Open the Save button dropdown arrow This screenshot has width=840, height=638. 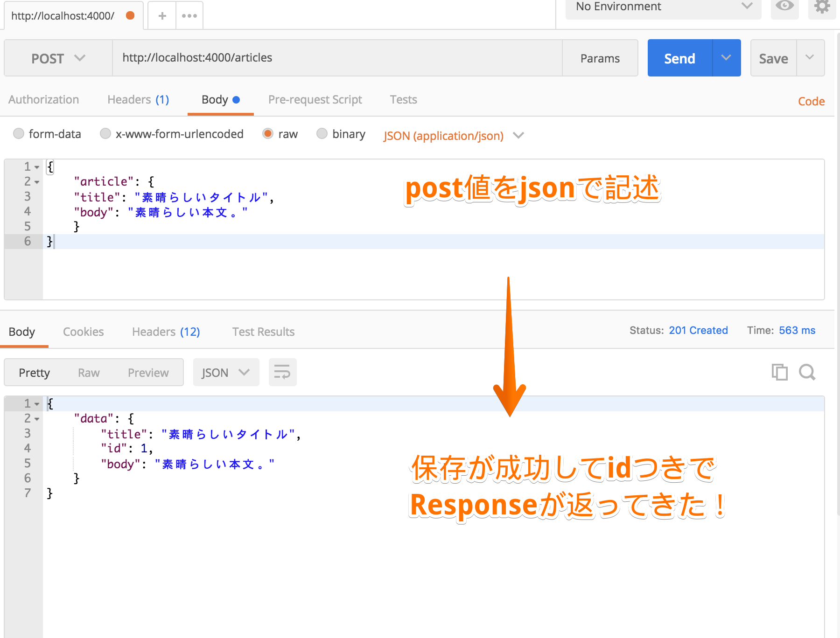tap(810, 58)
